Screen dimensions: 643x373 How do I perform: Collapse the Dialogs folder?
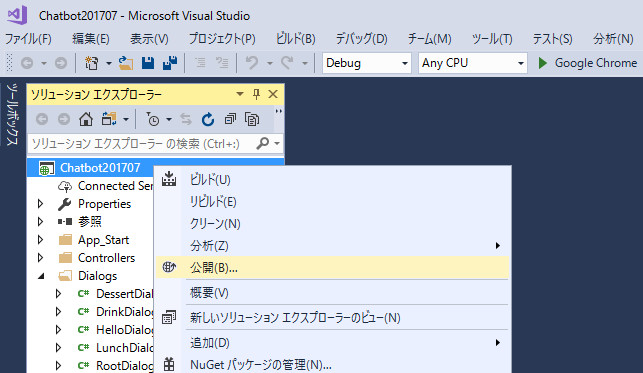[41, 276]
